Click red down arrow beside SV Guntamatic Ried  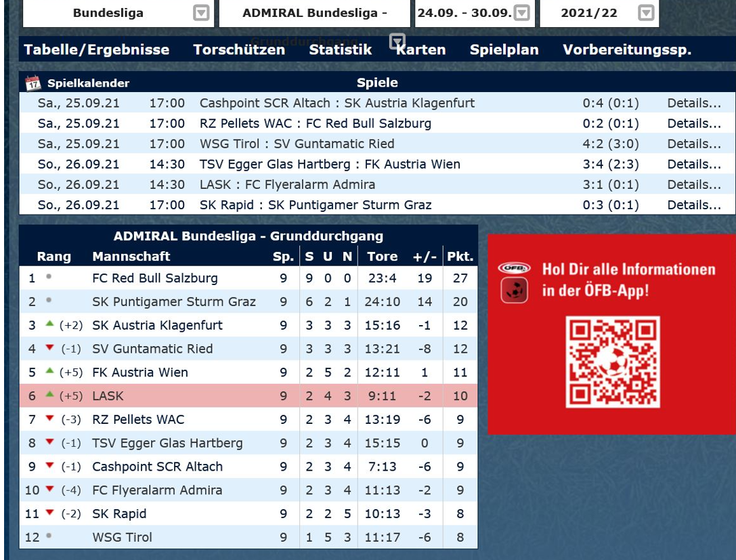49,347
